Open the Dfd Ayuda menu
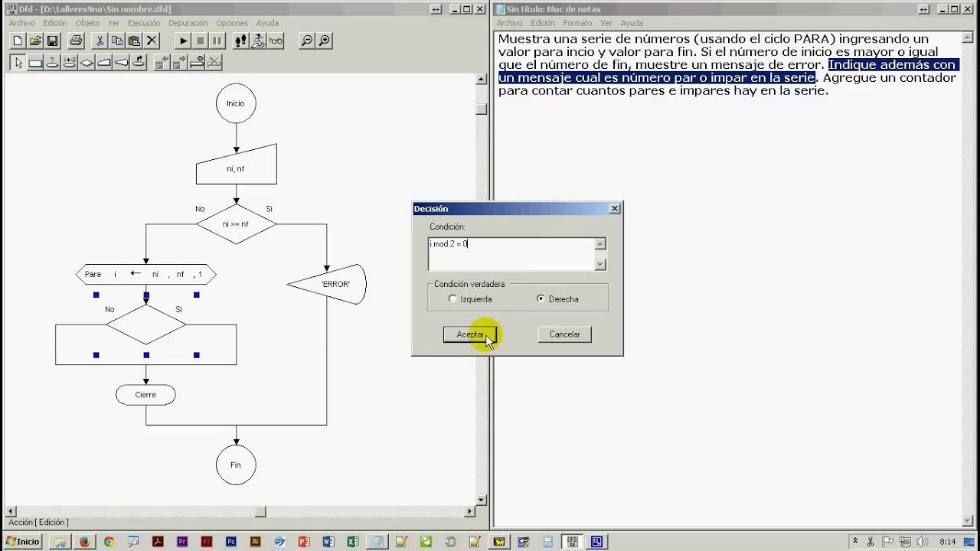The image size is (980, 551). pos(267,23)
